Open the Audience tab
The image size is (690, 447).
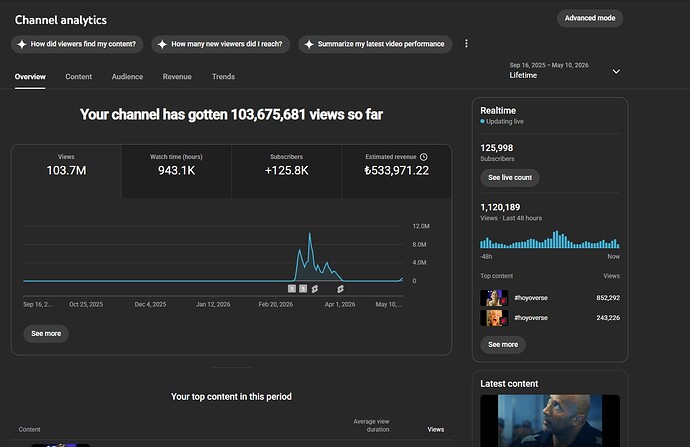click(127, 77)
